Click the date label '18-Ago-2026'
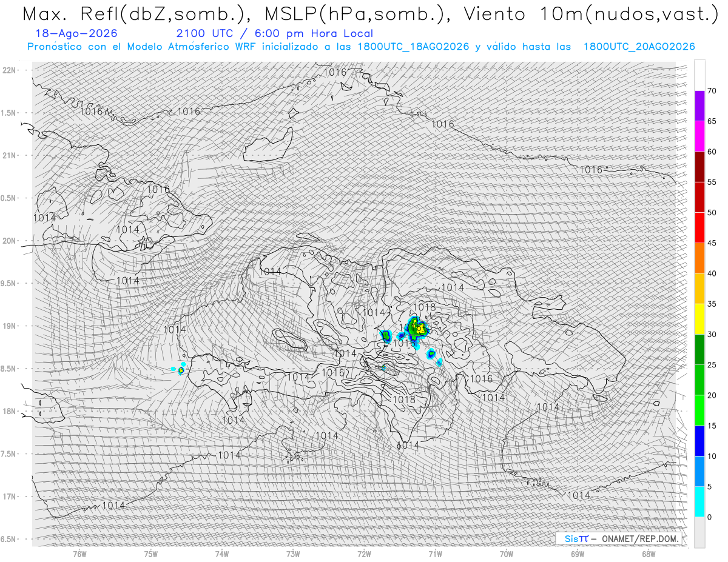This screenshot has width=728, height=562. click(77, 33)
